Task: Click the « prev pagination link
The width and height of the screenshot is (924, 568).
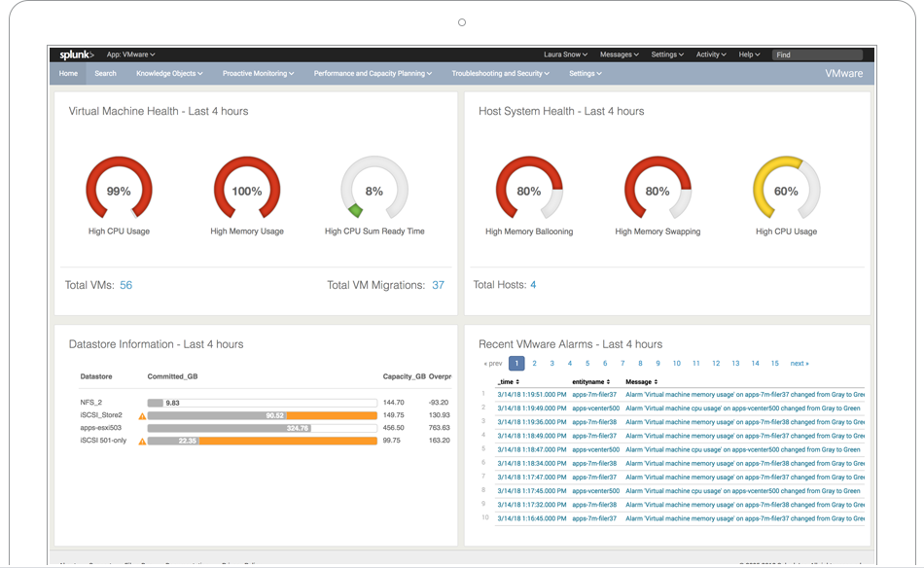Action: pos(493,364)
